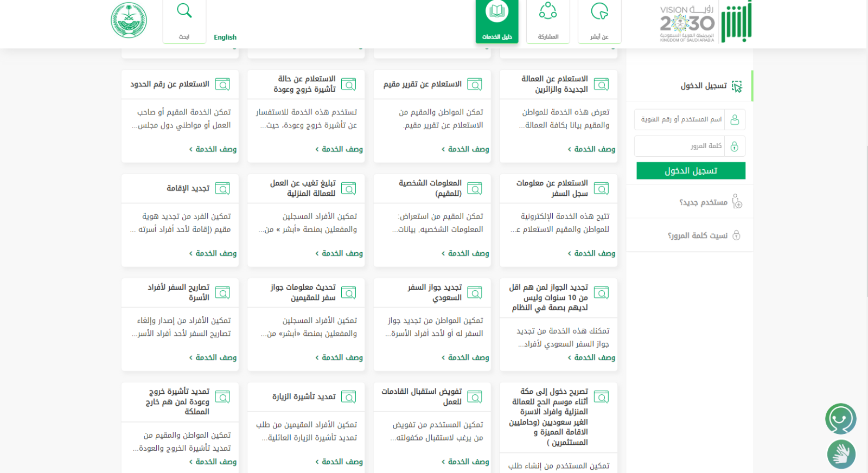Click icon of الاستعلام عن تقرير مقيم
This screenshot has height=473, width=868.
475,84
